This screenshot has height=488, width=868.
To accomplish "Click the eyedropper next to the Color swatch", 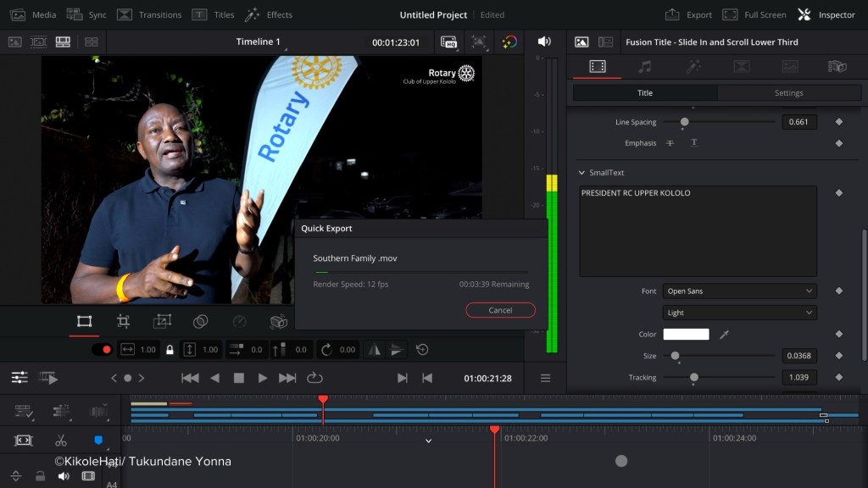I will coord(724,335).
